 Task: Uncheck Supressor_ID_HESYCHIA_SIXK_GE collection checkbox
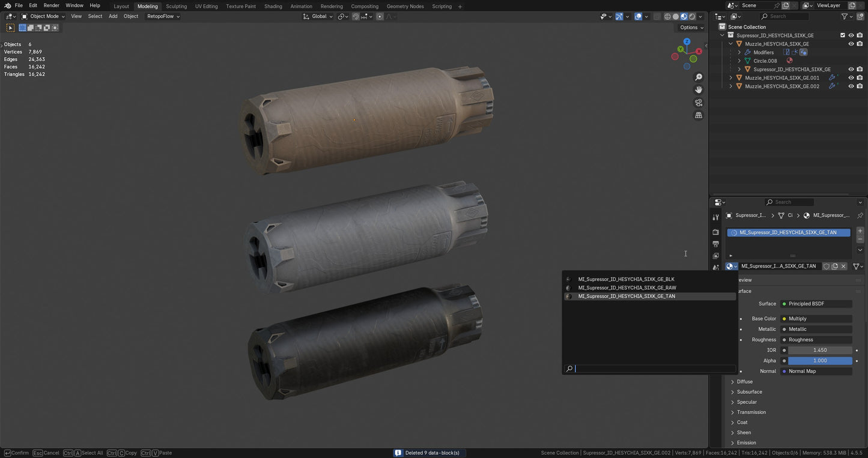843,35
